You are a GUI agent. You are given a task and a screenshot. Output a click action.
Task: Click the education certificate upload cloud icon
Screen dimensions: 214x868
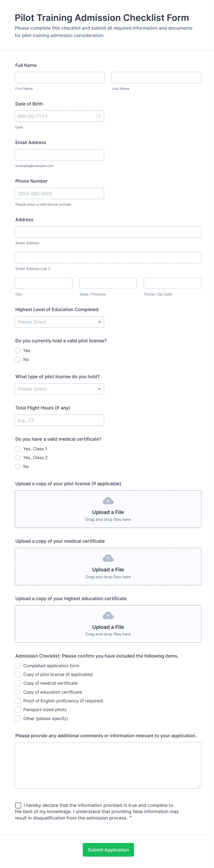[108, 616]
